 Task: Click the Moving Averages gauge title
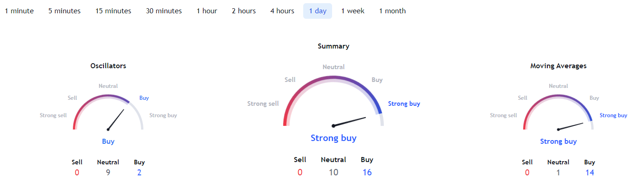(558, 66)
